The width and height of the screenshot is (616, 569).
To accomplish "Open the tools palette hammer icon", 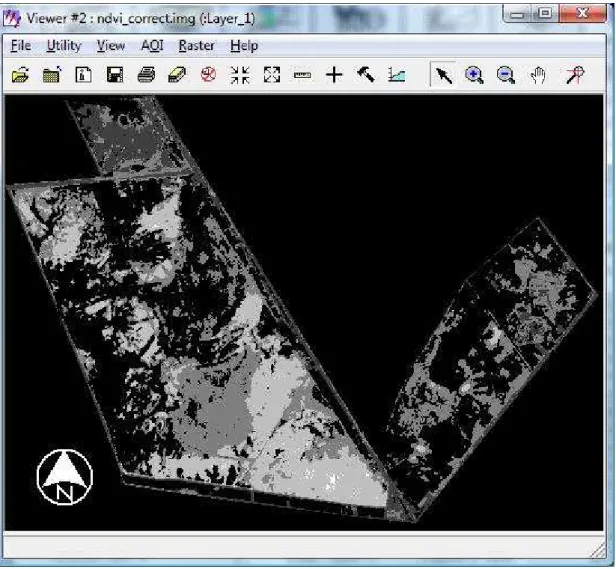I will (366, 74).
